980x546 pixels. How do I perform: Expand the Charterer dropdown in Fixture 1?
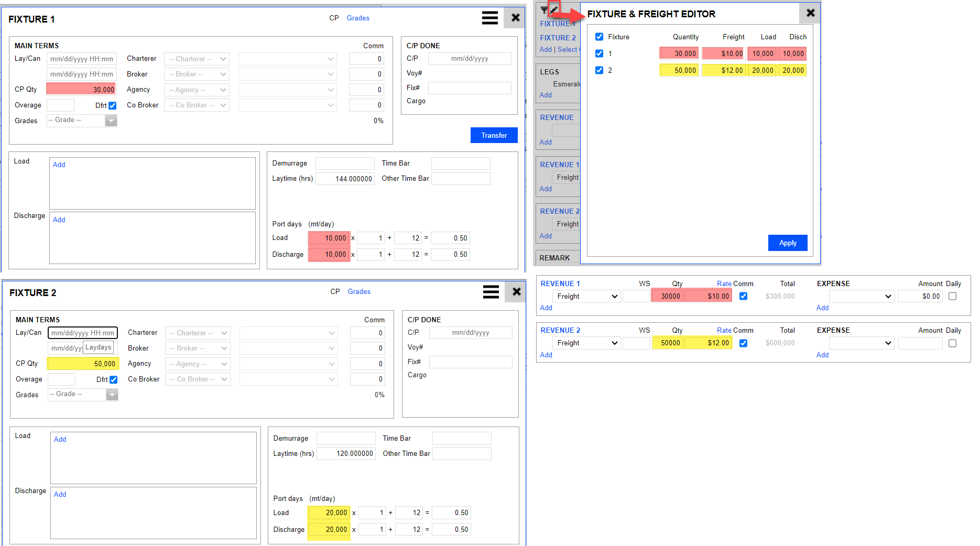click(x=197, y=59)
